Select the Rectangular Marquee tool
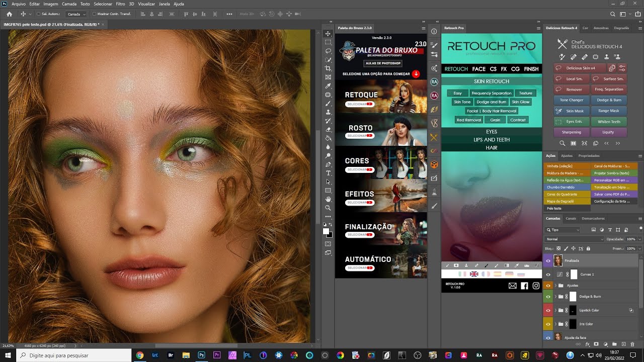Image resolution: width=644 pixels, height=362 pixels. pos(328,42)
